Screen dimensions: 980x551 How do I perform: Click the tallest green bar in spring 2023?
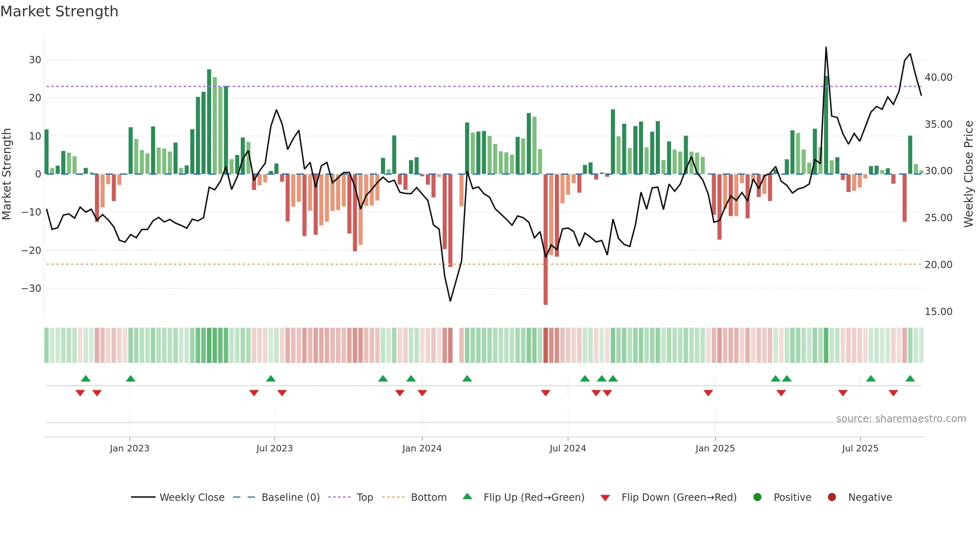tap(209, 122)
